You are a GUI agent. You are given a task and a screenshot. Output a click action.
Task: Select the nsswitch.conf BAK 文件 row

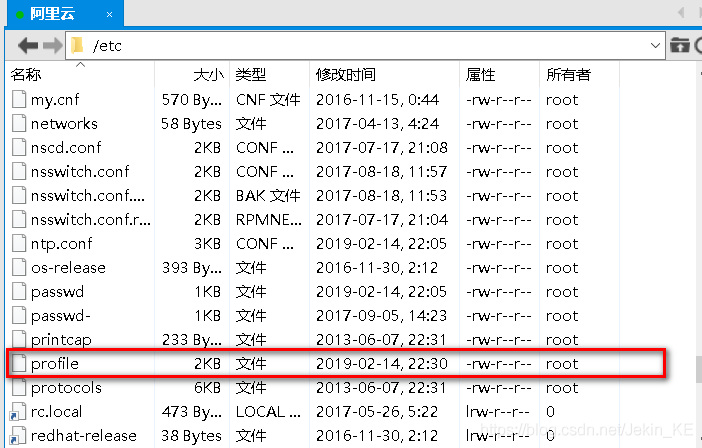pyautogui.click(x=311, y=196)
